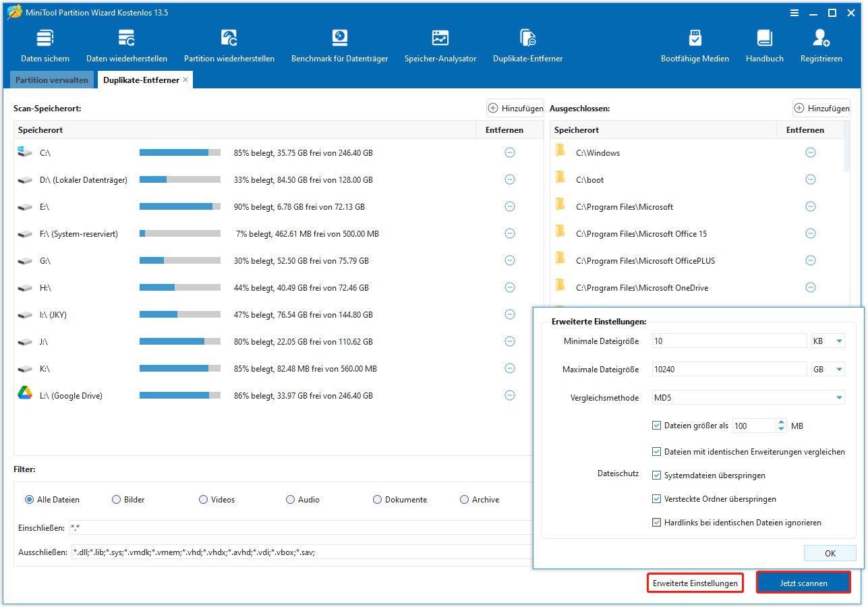
Task: Uncheck Dateien mit identischen Erweiterungen vergleichen
Action: tap(656, 451)
